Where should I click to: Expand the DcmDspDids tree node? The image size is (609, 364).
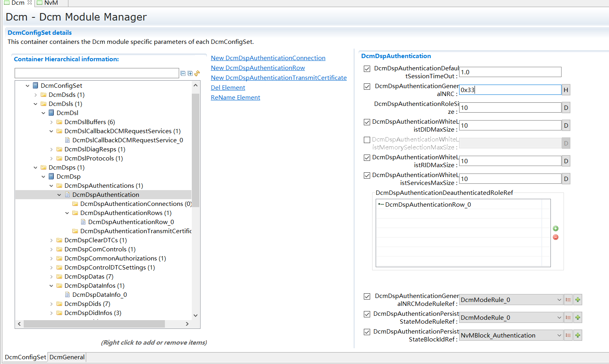click(x=51, y=304)
